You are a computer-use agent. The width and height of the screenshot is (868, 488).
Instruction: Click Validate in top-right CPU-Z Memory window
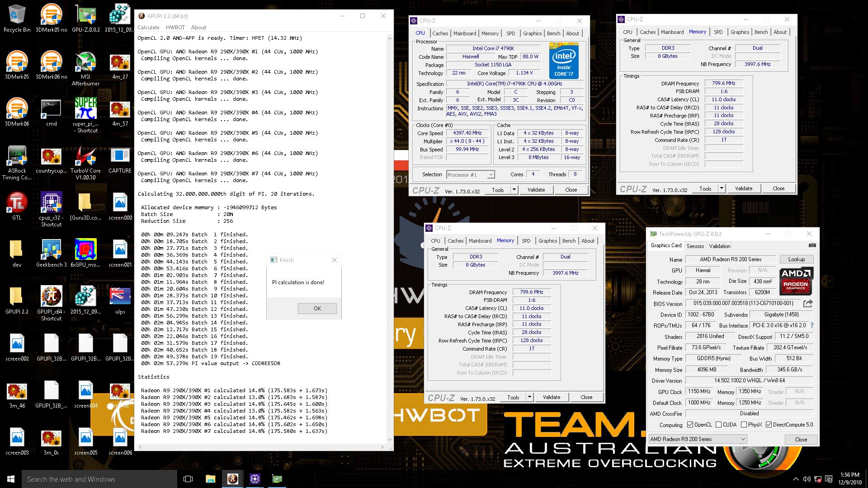(744, 188)
